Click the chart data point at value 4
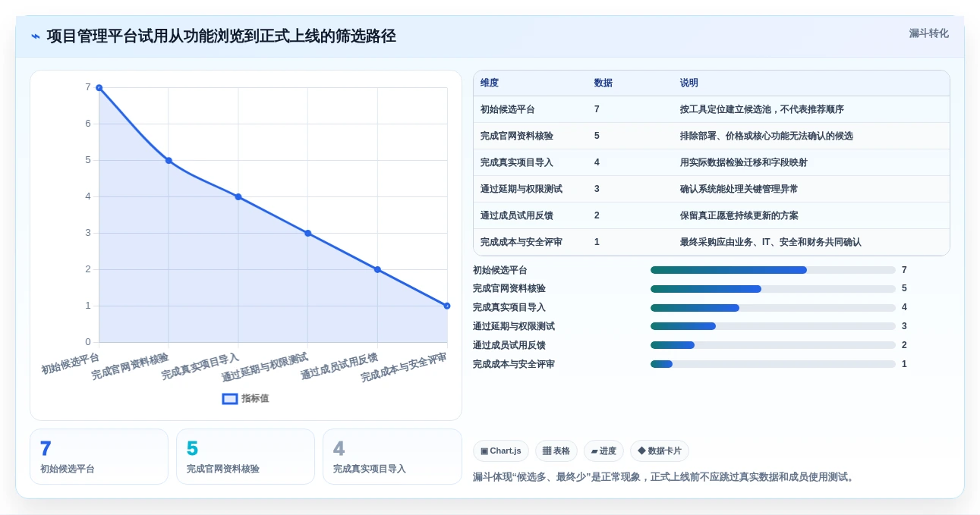The width and height of the screenshot is (980, 515). click(238, 197)
